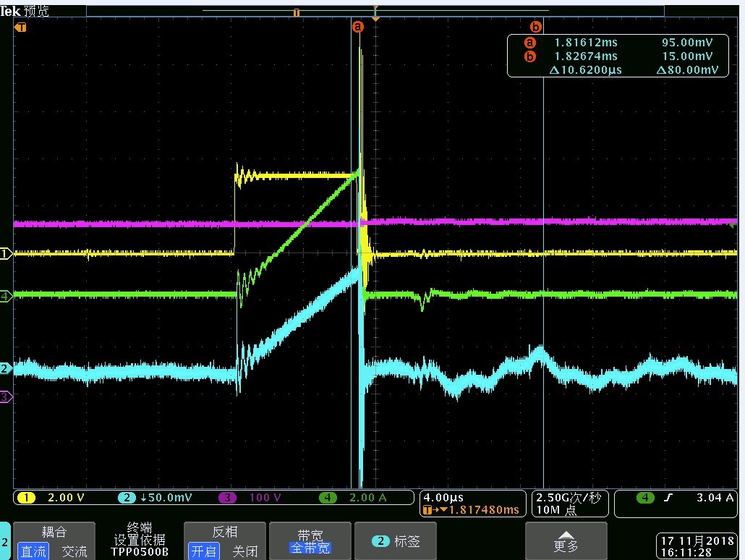Viewport: 745px width, 560px height.
Task: Open the 终端 termination setting TPP0500B
Action: click(140, 540)
